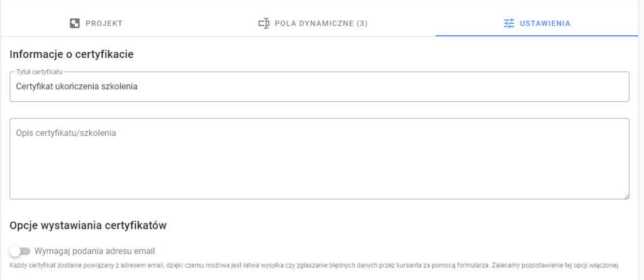Focus the Opis certyfikatu/szkolenia text area

pyautogui.click(x=319, y=159)
